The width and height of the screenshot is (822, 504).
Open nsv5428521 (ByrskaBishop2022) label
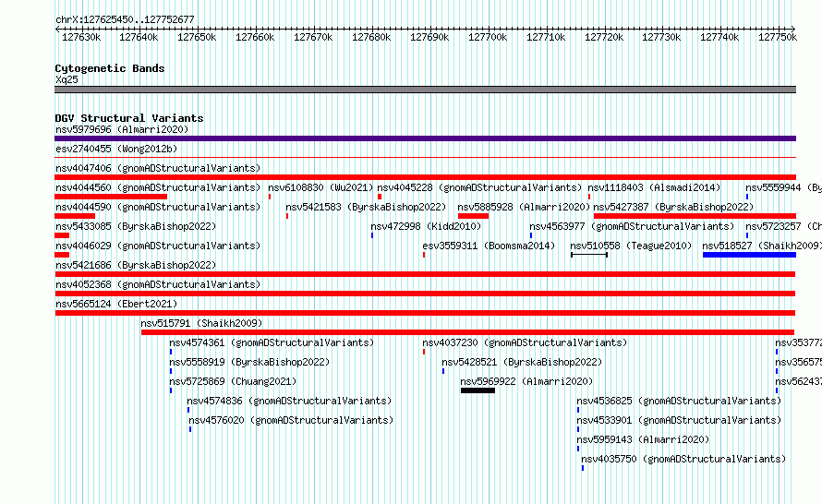522,362
